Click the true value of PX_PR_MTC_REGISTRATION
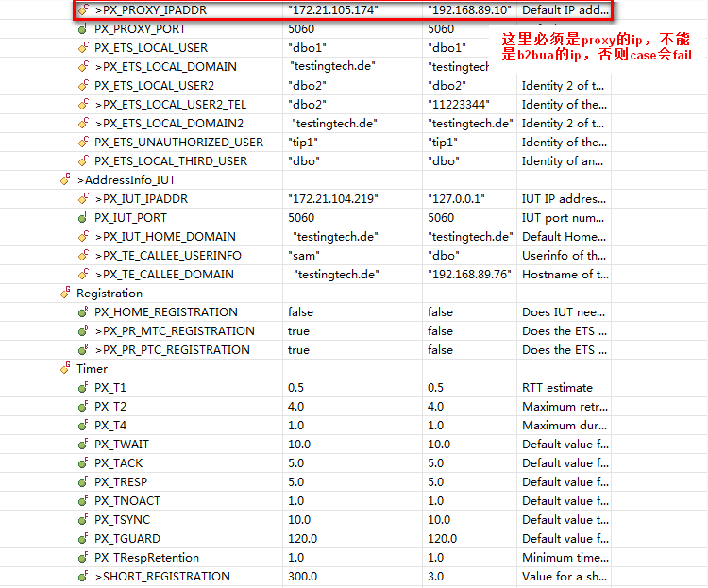Viewport: 708px width, 588px height. point(298,331)
